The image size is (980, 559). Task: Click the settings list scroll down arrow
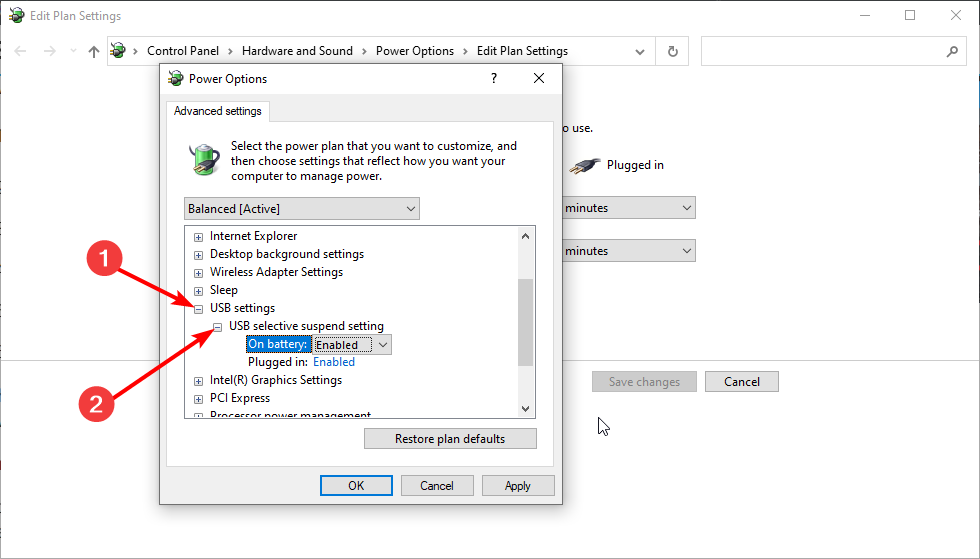(x=525, y=408)
